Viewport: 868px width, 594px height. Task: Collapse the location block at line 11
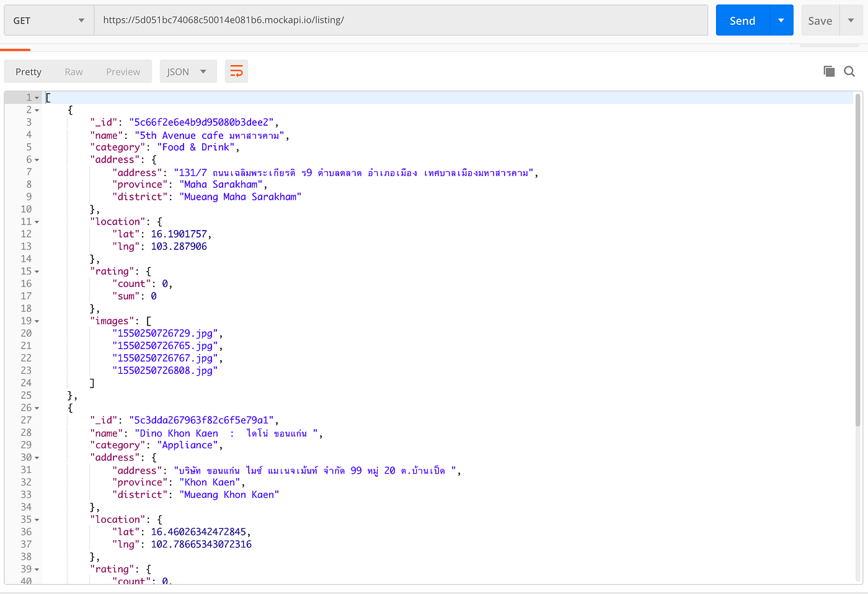37,222
